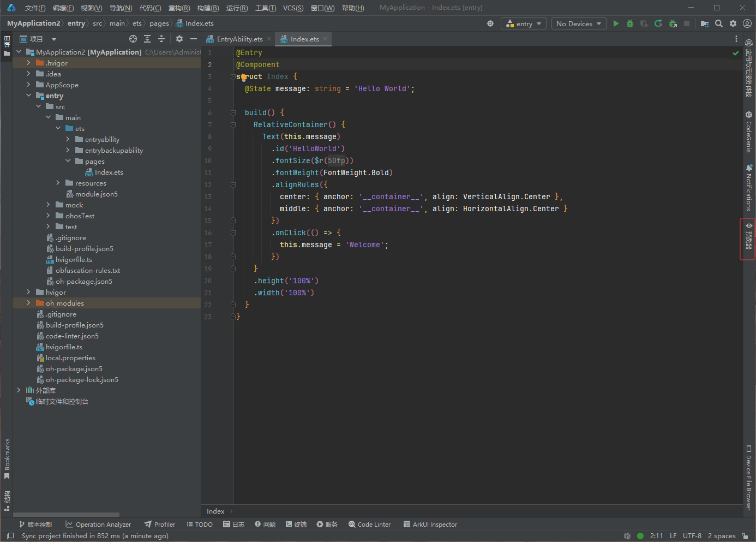
Task: Expand the oh_modules folder
Action: [x=28, y=303]
